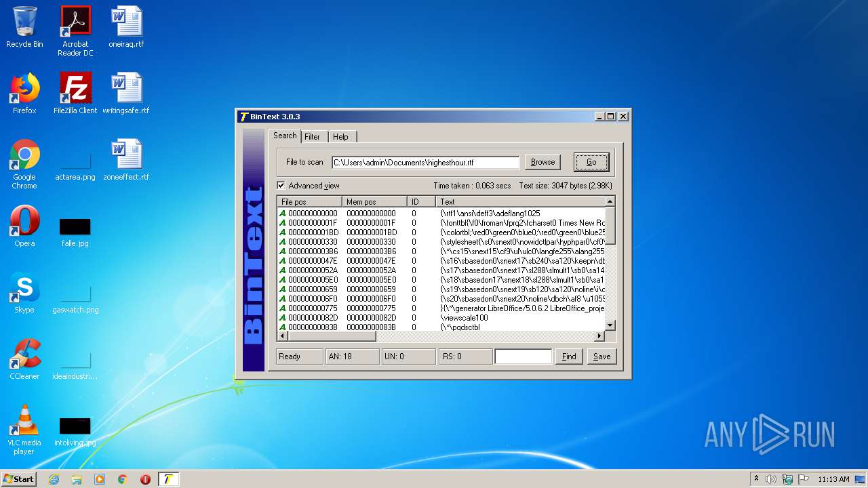Viewport: 868px width, 488px height.
Task: Click the Save button
Action: [x=602, y=357]
